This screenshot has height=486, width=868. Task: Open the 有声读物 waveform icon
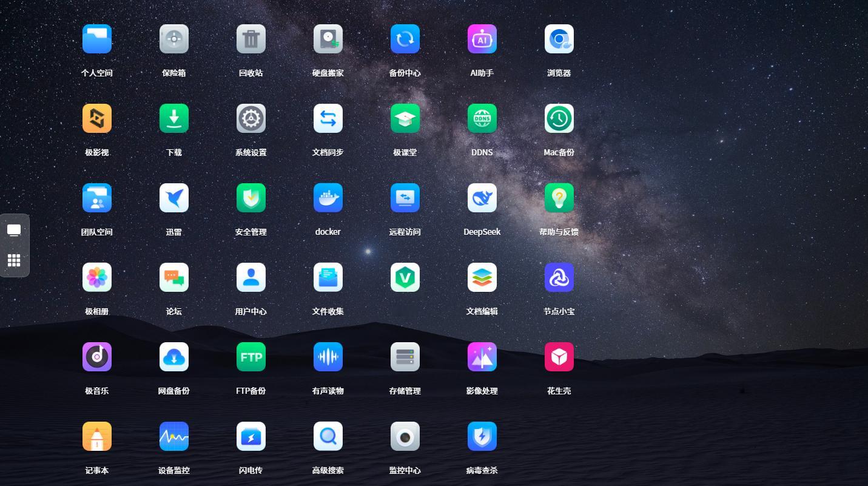(x=328, y=357)
